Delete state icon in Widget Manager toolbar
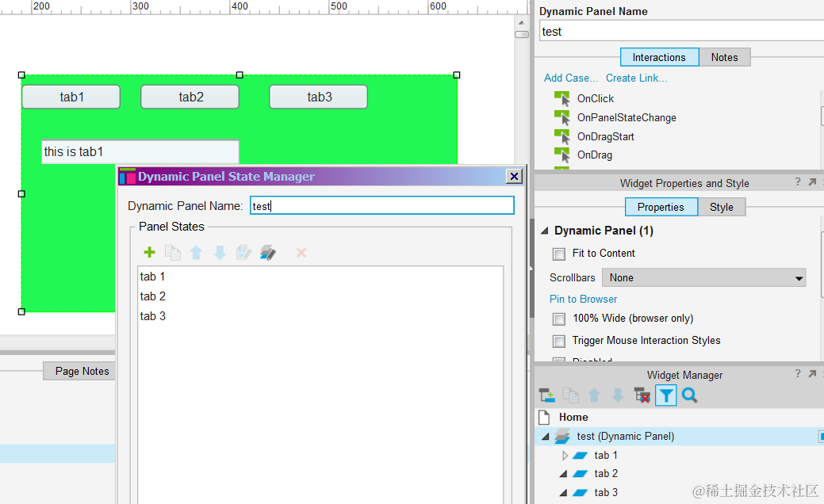 tap(642, 395)
